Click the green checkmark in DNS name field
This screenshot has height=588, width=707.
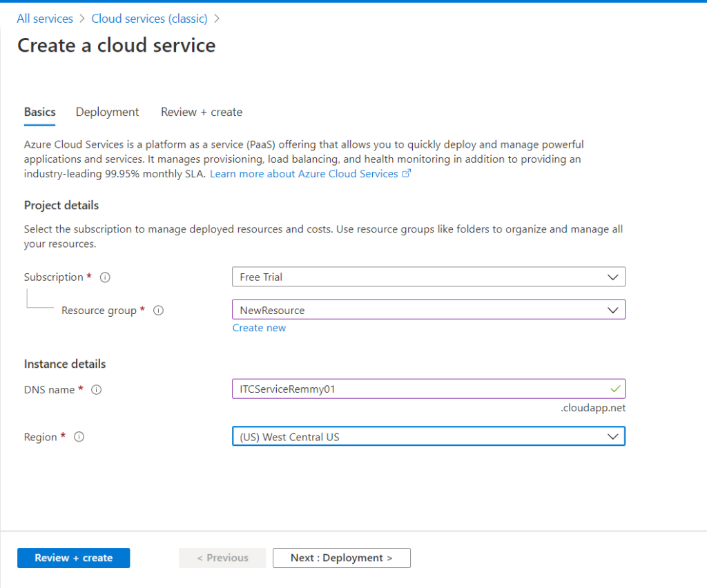click(x=615, y=389)
